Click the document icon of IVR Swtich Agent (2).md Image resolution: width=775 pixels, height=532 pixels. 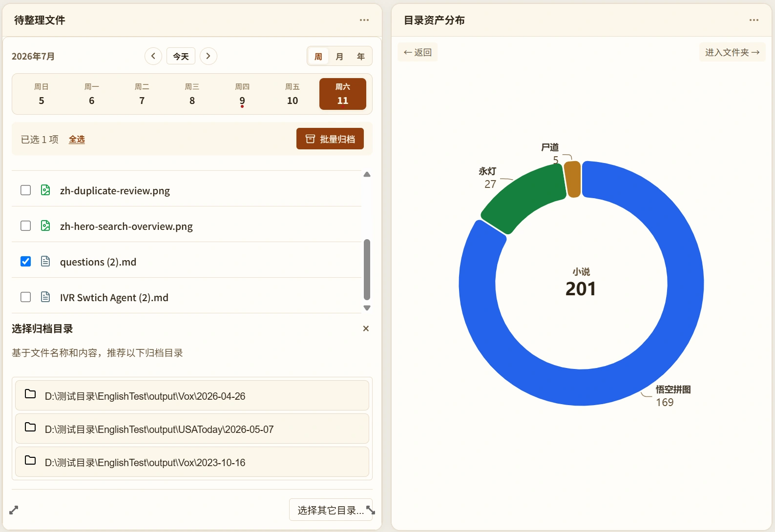pyautogui.click(x=45, y=297)
